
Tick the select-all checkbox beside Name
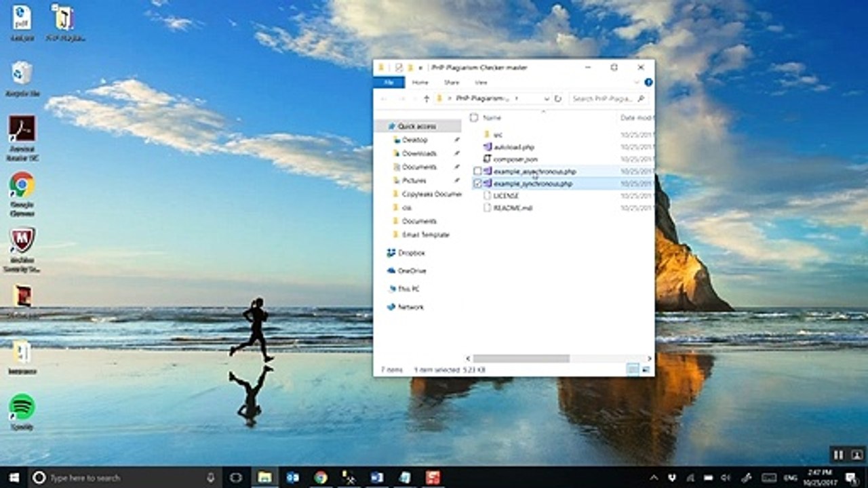click(474, 117)
